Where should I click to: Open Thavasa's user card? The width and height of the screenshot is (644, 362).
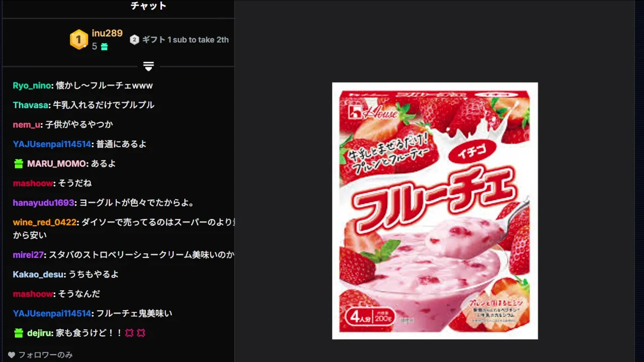click(x=30, y=105)
